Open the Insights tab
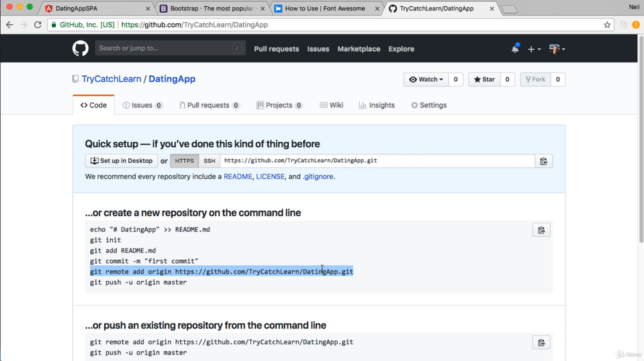 377,105
